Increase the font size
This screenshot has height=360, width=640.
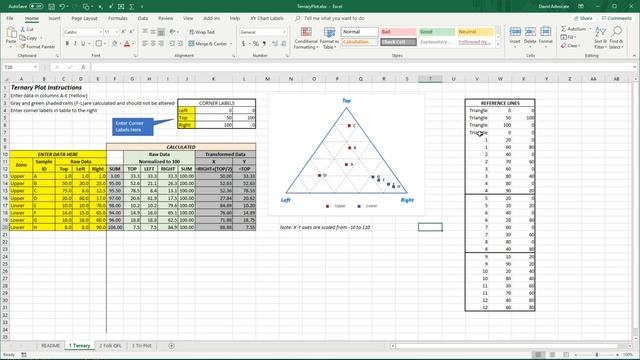124,32
